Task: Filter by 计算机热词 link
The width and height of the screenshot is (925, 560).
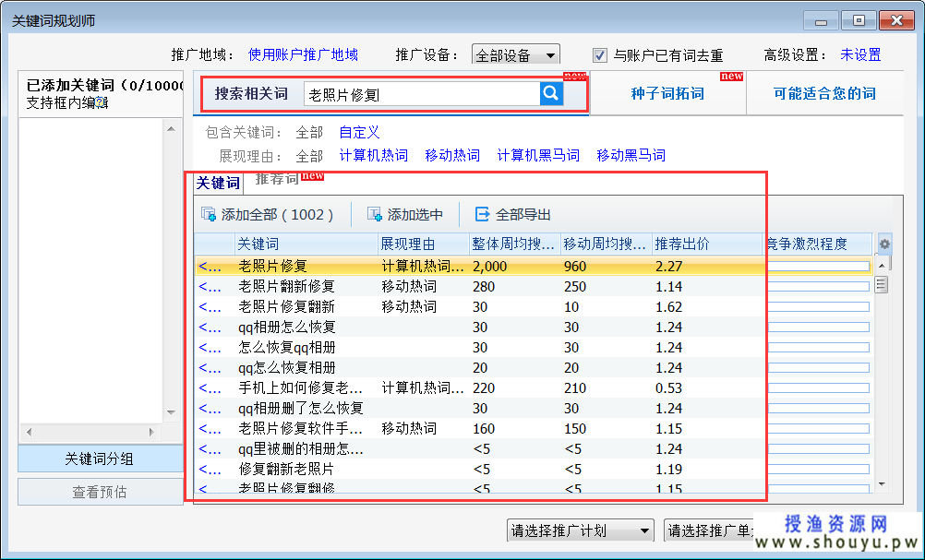Action: click(373, 155)
